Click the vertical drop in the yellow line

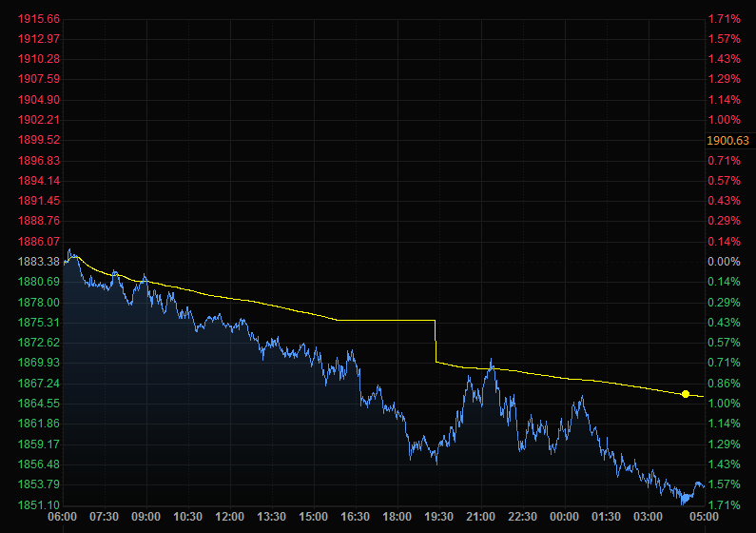pos(436,343)
